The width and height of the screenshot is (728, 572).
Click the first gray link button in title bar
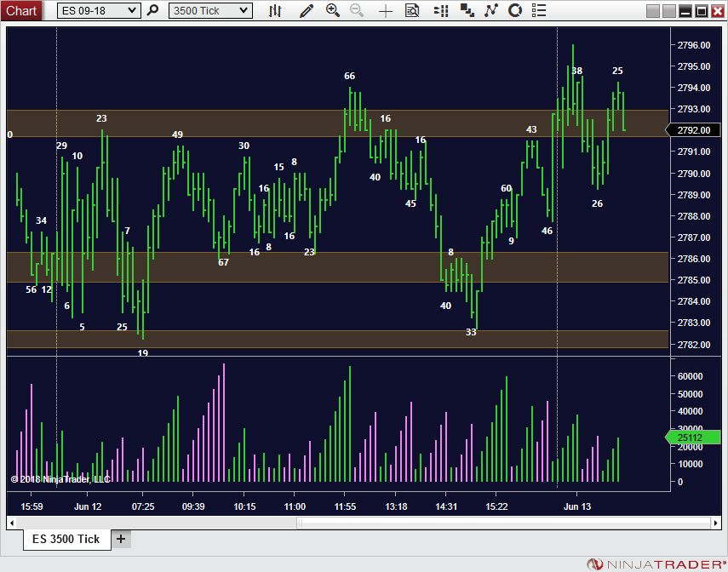point(653,11)
